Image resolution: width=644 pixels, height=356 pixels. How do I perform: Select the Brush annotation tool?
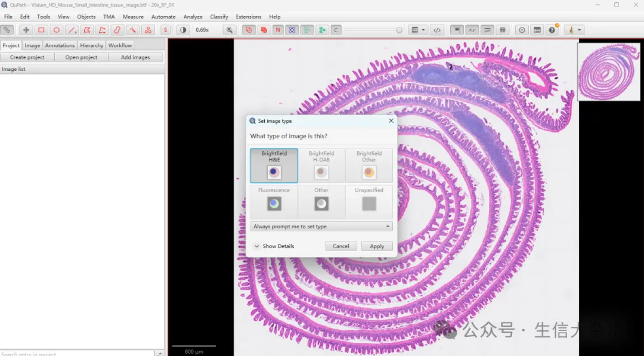tap(117, 30)
